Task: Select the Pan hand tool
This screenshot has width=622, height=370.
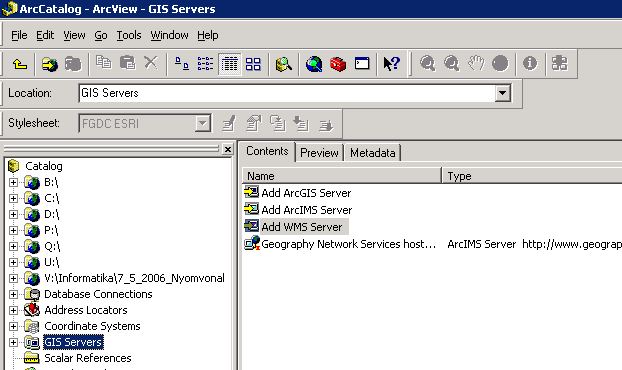Action: 476,63
